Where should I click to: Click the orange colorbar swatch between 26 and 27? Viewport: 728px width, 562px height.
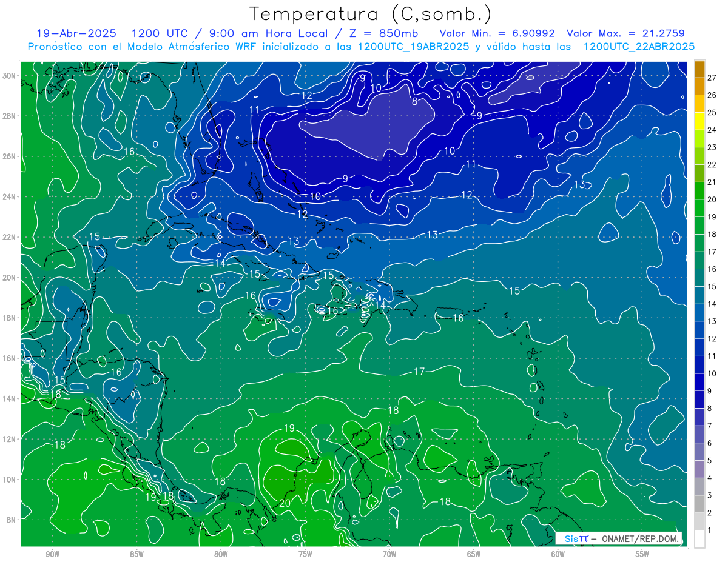click(699, 86)
